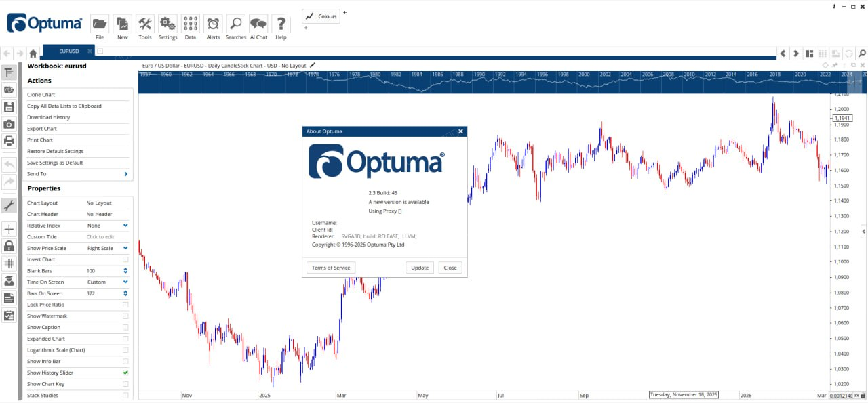The height and width of the screenshot is (403, 868).
Task: Click the page layout icon in tab bar
Action: pos(810,53)
